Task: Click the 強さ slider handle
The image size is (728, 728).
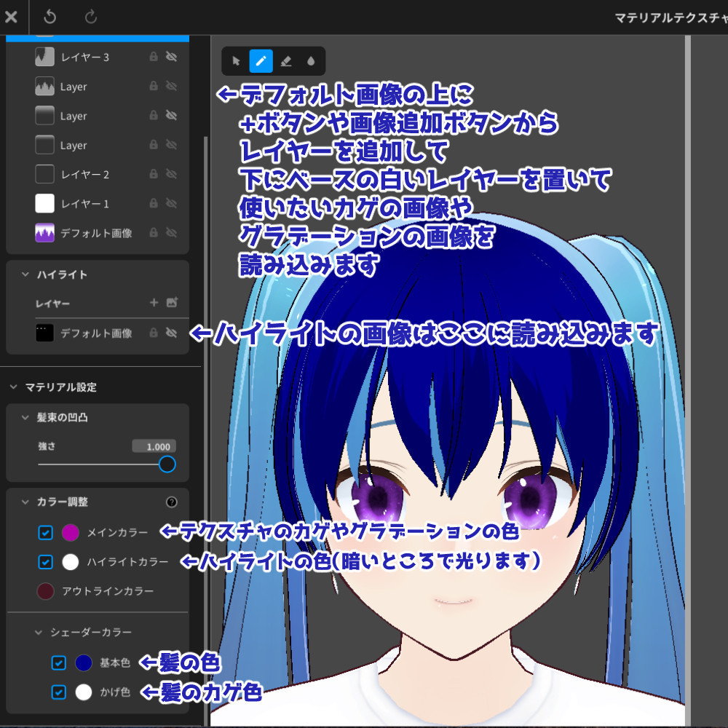Action: [167, 464]
